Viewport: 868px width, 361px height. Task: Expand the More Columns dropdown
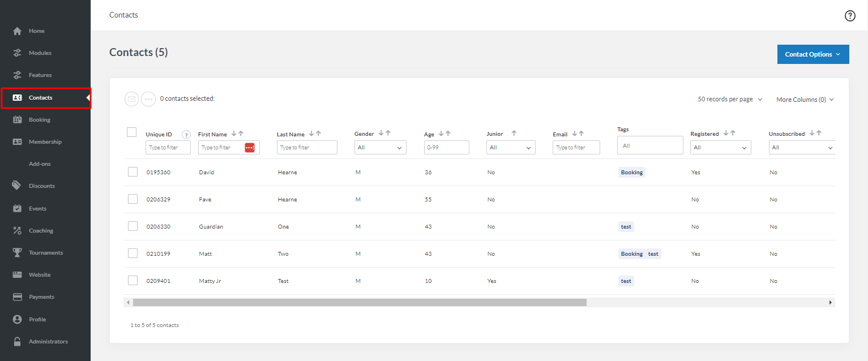805,99
